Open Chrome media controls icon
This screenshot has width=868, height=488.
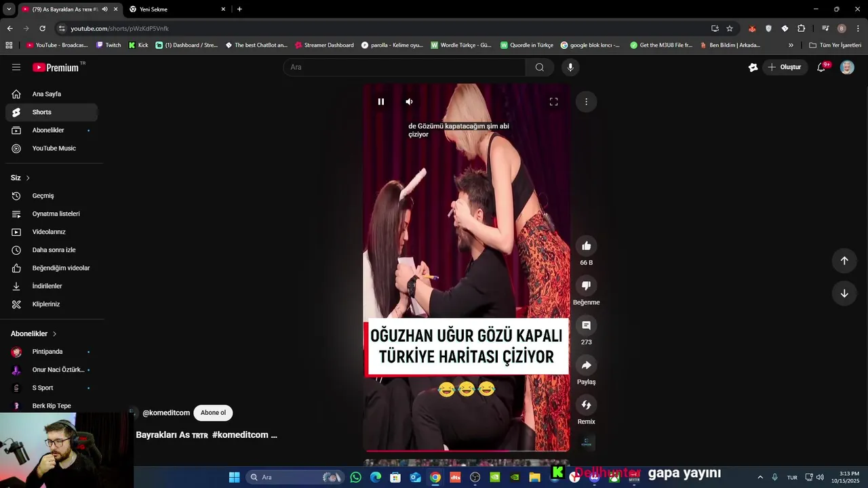click(x=825, y=28)
